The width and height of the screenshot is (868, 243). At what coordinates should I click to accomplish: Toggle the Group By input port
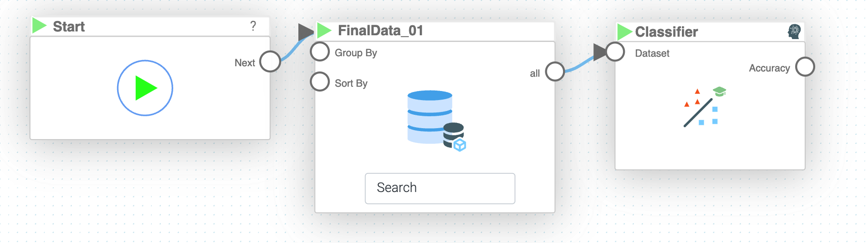click(320, 52)
